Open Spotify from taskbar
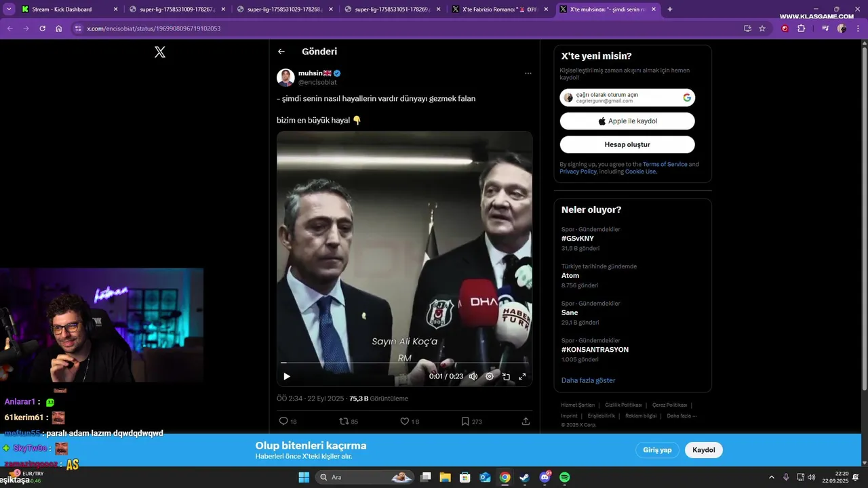 (565, 477)
